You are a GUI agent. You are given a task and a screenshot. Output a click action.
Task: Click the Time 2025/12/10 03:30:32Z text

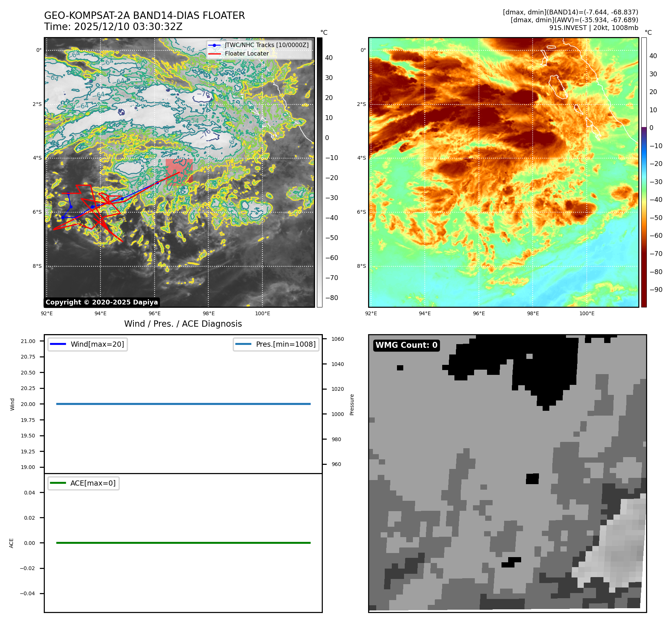coord(113,27)
